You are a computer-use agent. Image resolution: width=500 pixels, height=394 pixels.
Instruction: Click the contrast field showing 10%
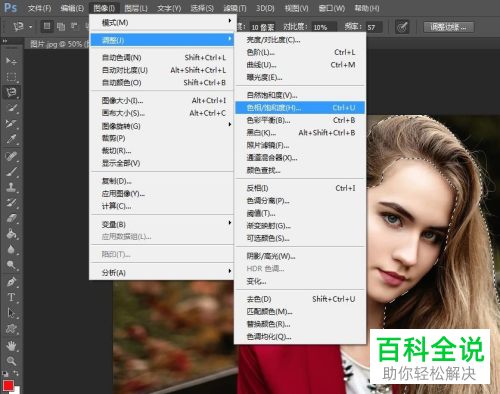pyautogui.click(x=323, y=27)
